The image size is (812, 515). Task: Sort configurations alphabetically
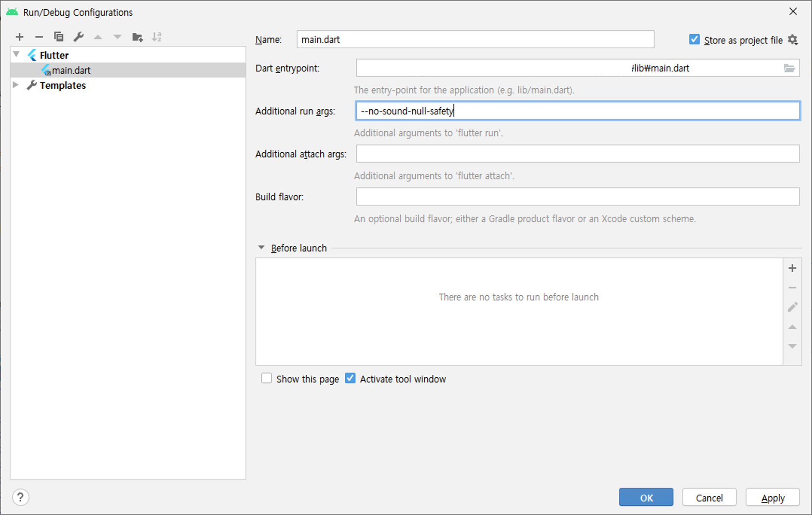tap(157, 37)
